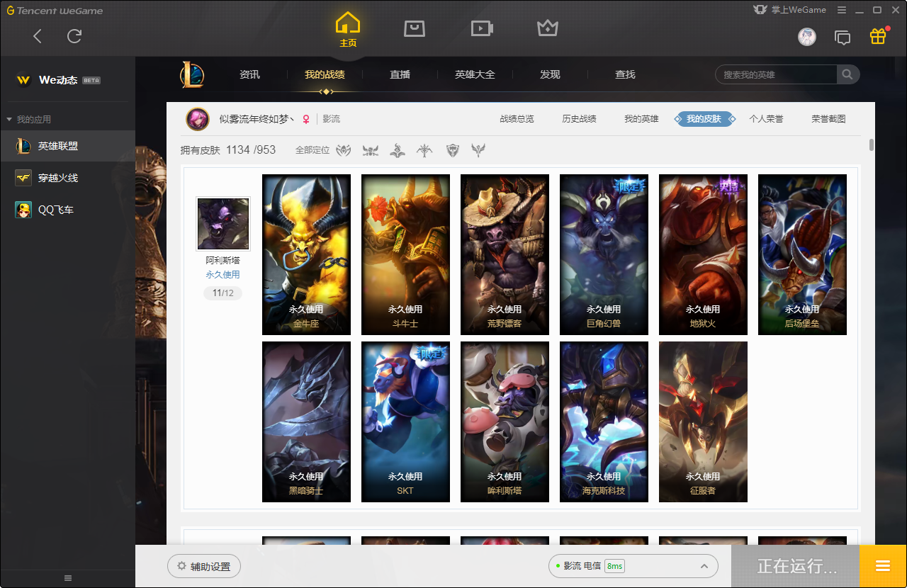Image resolution: width=907 pixels, height=588 pixels.
Task: Click the 正在运行 status button
Action: click(796, 566)
